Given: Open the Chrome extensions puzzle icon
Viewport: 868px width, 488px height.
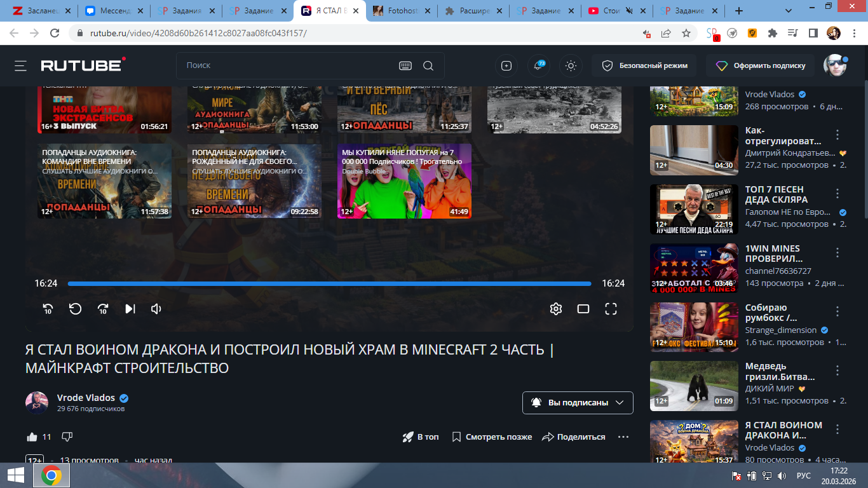Looking at the screenshot, I should (773, 33).
